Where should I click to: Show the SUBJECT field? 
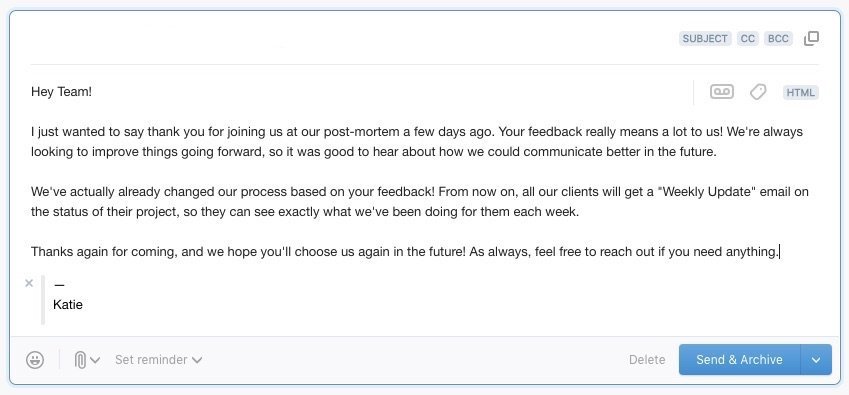pyautogui.click(x=705, y=38)
